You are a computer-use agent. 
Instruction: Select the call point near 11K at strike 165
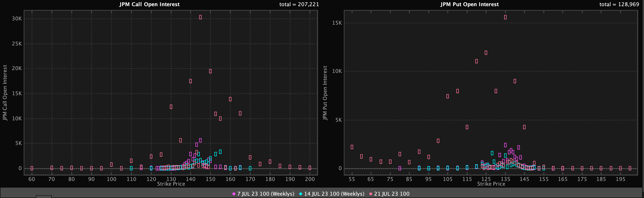pyautogui.click(x=240, y=113)
